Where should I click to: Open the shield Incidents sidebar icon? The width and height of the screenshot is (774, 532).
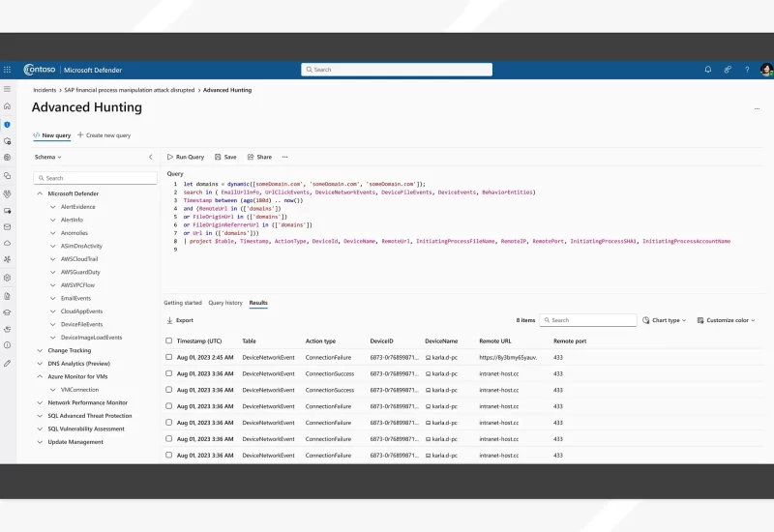(x=7, y=125)
